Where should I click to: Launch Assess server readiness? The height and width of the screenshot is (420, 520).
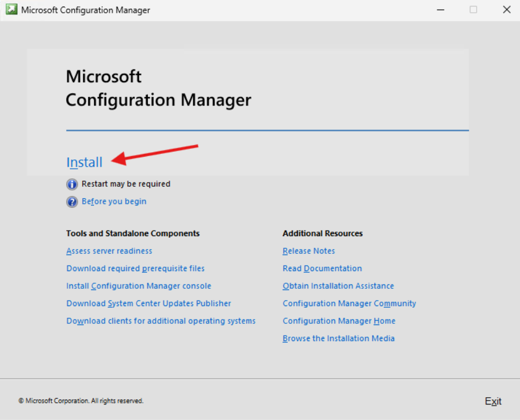tap(109, 251)
